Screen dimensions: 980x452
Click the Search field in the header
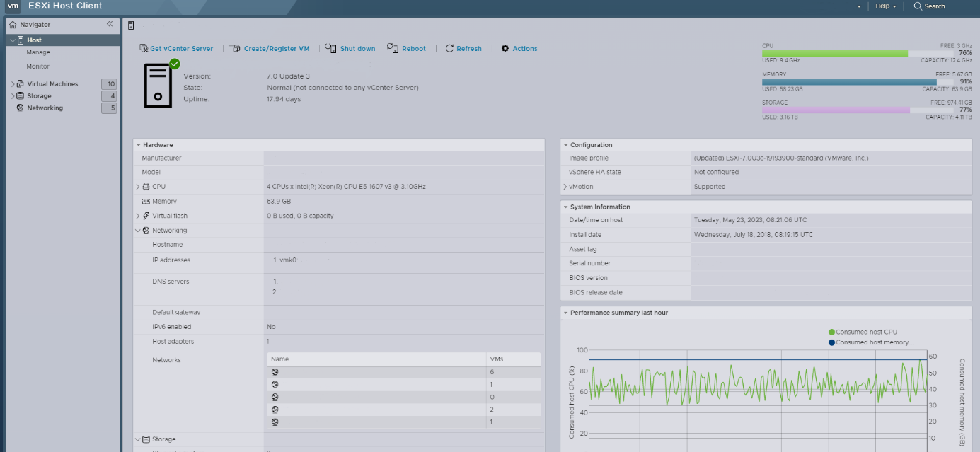[x=934, y=6]
